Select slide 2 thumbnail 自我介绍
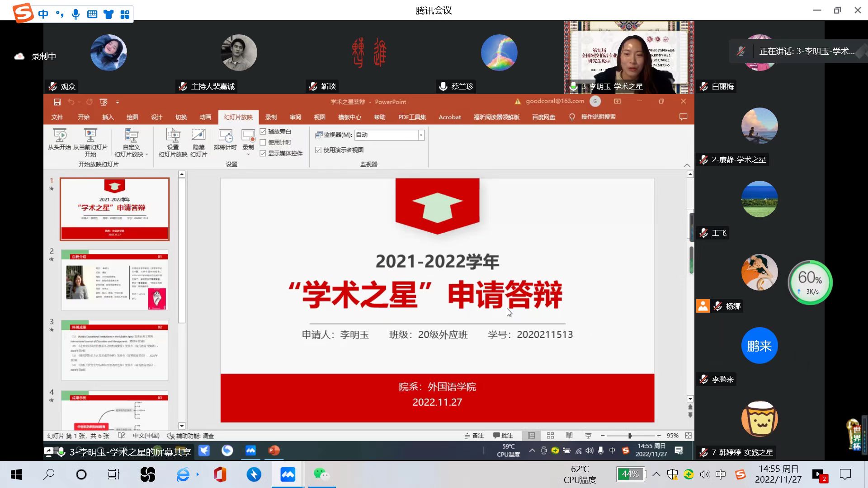The image size is (868, 488). click(115, 280)
